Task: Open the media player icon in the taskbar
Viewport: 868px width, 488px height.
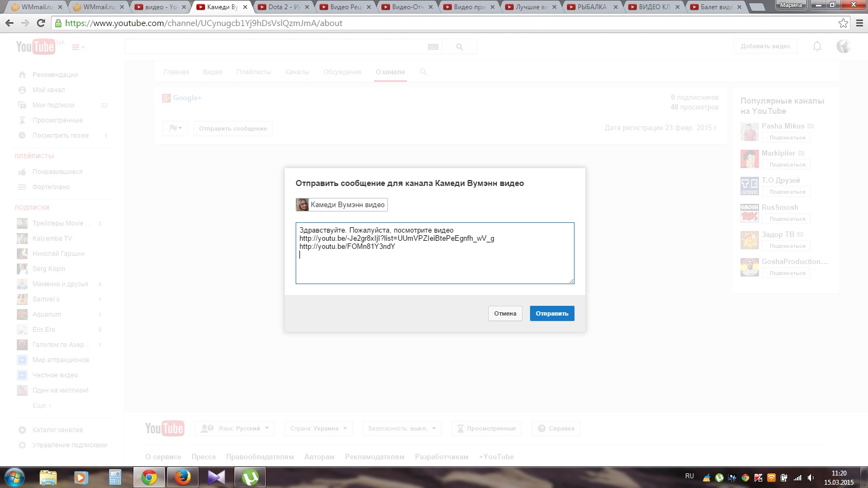Action: tap(81, 477)
